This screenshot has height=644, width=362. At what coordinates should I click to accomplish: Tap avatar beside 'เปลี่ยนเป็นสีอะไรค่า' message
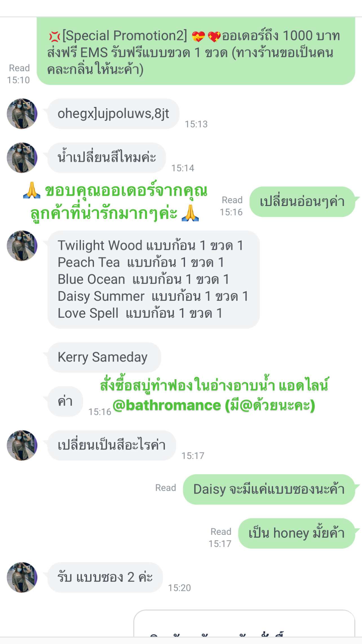[x=22, y=445]
